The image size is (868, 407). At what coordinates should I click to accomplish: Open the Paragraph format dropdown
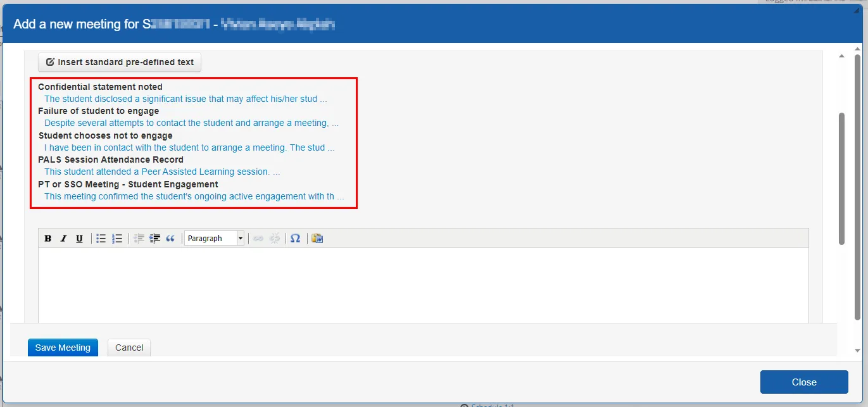[215, 238]
